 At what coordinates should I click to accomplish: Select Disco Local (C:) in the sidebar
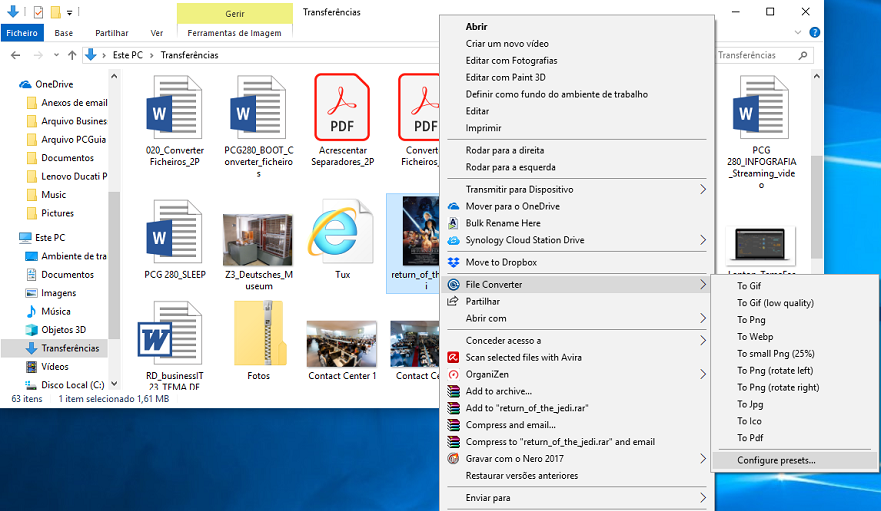pyautogui.click(x=71, y=385)
